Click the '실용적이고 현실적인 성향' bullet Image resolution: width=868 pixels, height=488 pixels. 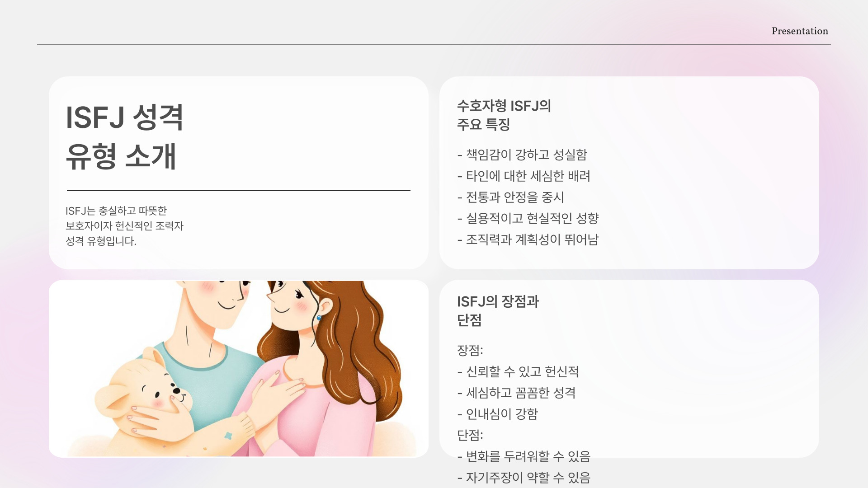(528, 219)
